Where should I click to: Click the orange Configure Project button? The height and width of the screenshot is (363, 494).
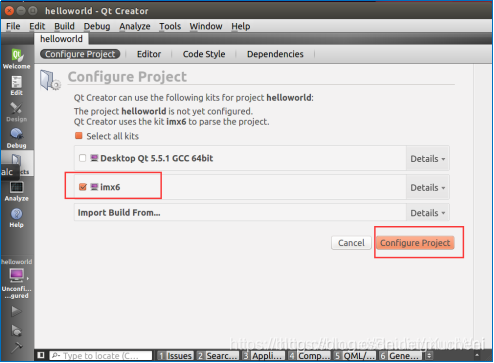[x=415, y=243]
